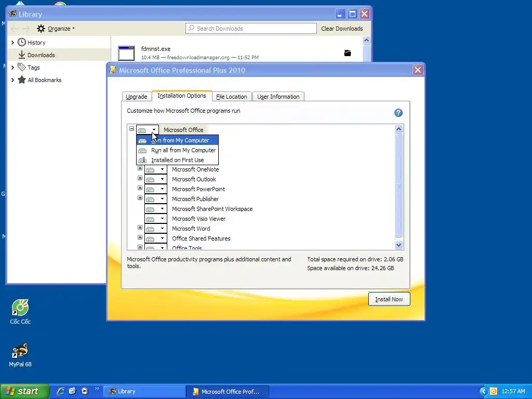Choose Run from My Computer option
The height and width of the screenshot is (399, 532).
tap(178, 140)
